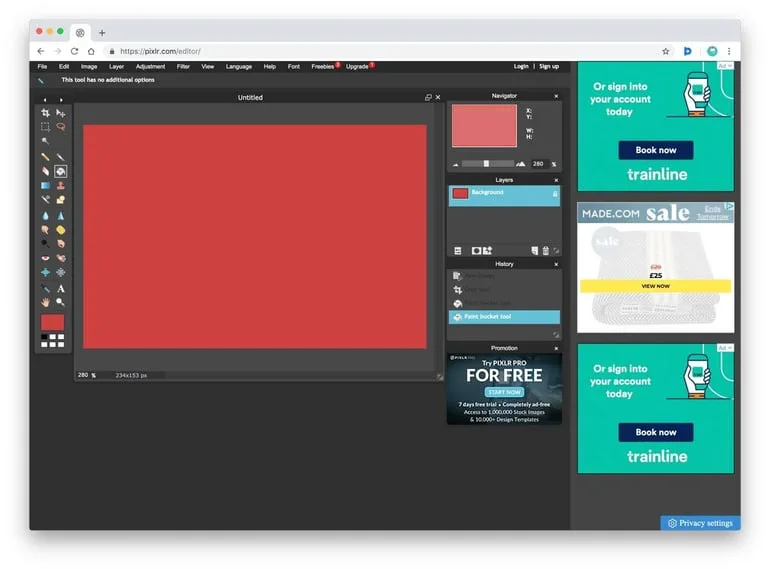This screenshot has width=770, height=569.
Task: Click the Layer menu item
Action: (116, 67)
